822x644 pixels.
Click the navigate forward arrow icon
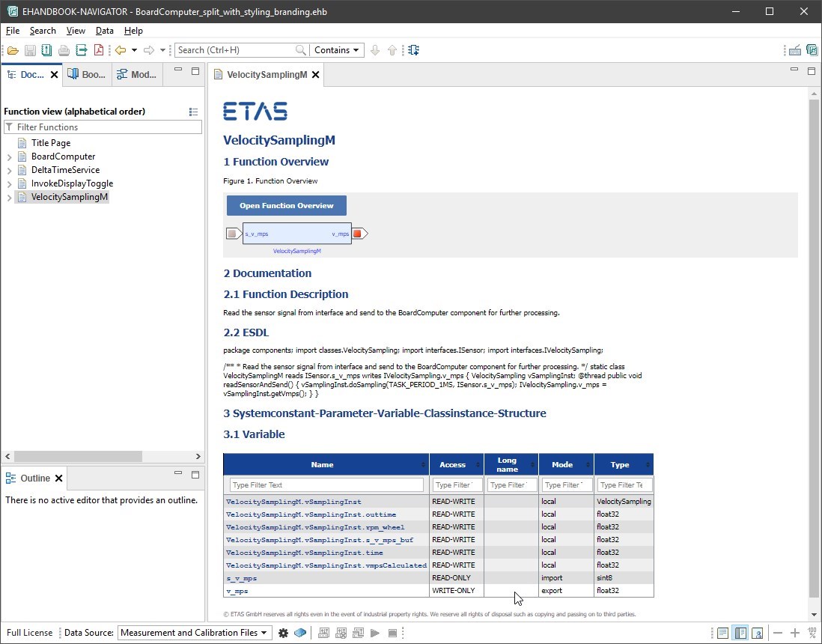pyautogui.click(x=149, y=50)
